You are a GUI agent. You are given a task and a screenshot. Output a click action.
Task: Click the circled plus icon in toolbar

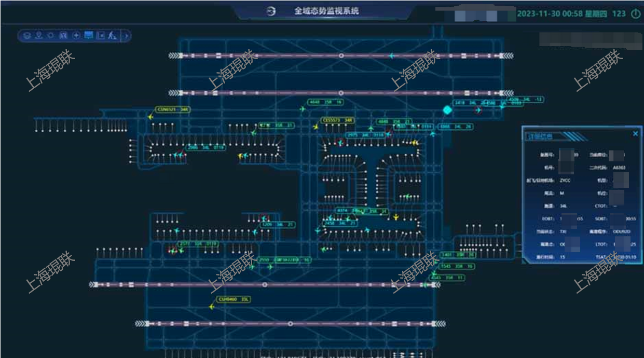(x=76, y=36)
